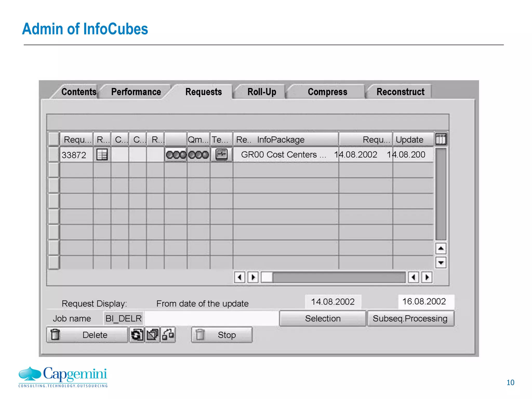This screenshot has width=532, height=399.
Task: Click the QM status lights for 33872
Action: 198,155
